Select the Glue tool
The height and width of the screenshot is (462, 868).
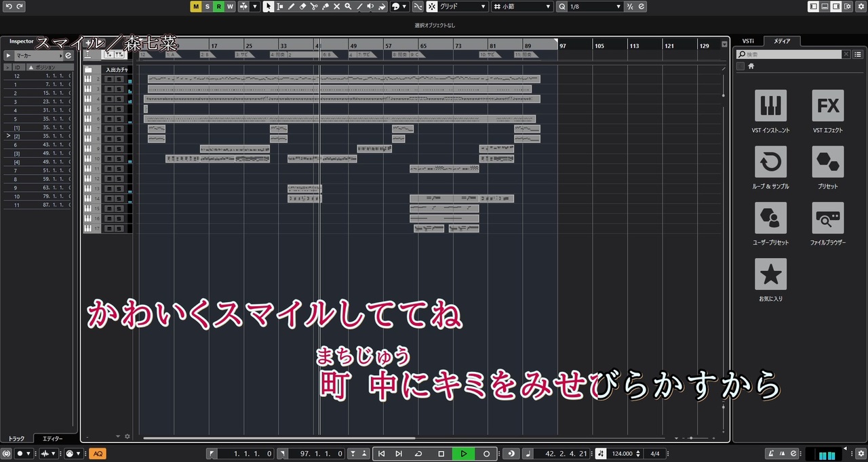point(325,6)
